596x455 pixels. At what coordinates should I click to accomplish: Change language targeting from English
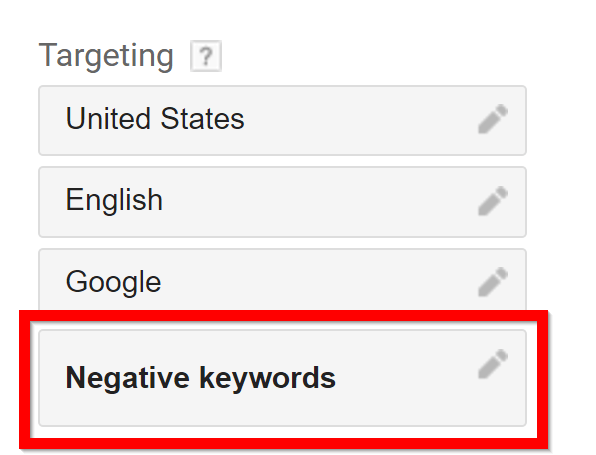493,201
